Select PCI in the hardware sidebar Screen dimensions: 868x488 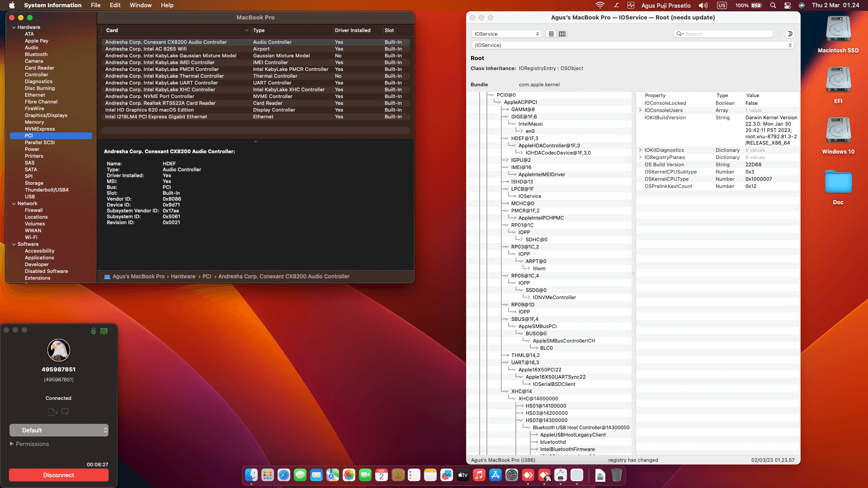pyautogui.click(x=30, y=136)
